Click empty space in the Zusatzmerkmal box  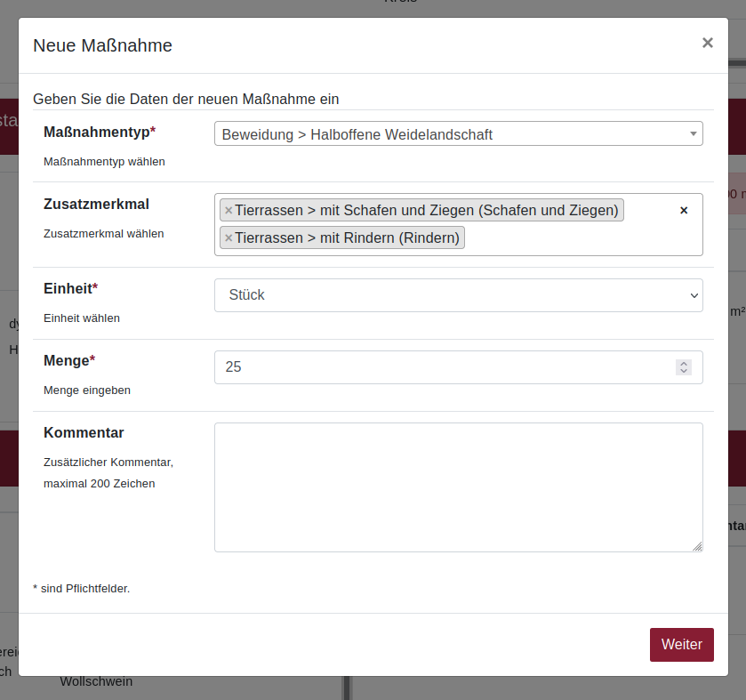pyautogui.click(x=578, y=238)
